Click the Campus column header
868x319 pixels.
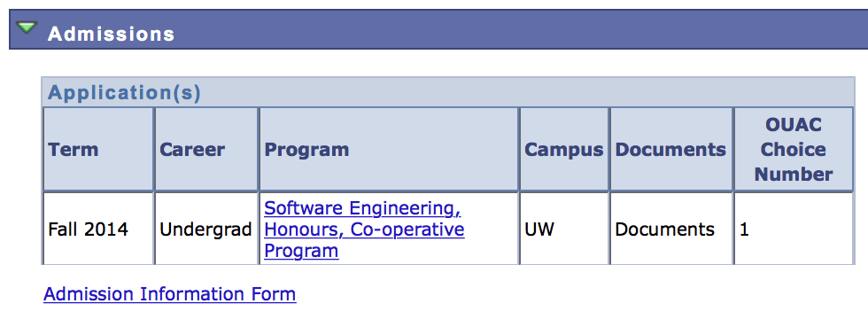(564, 150)
